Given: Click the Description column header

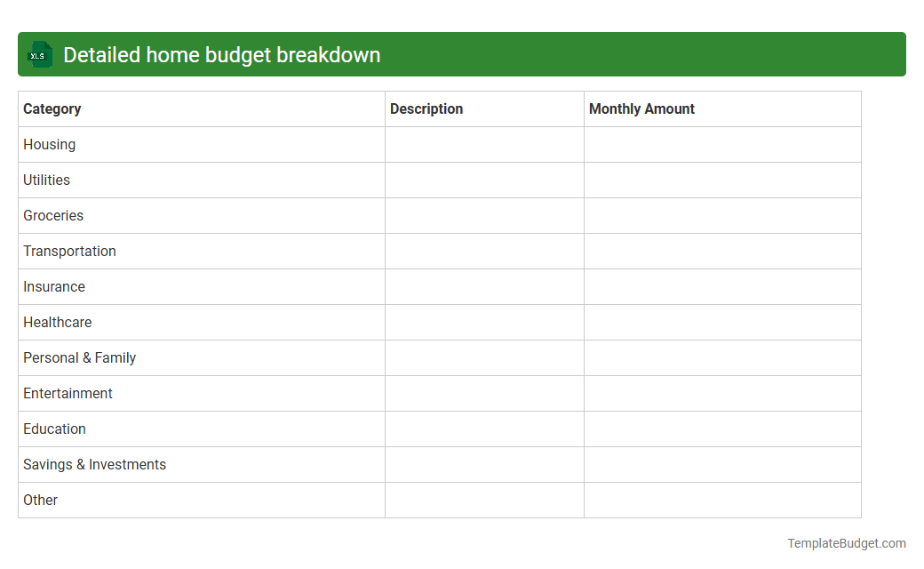Looking at the screenshot, I should pos(426,108).
